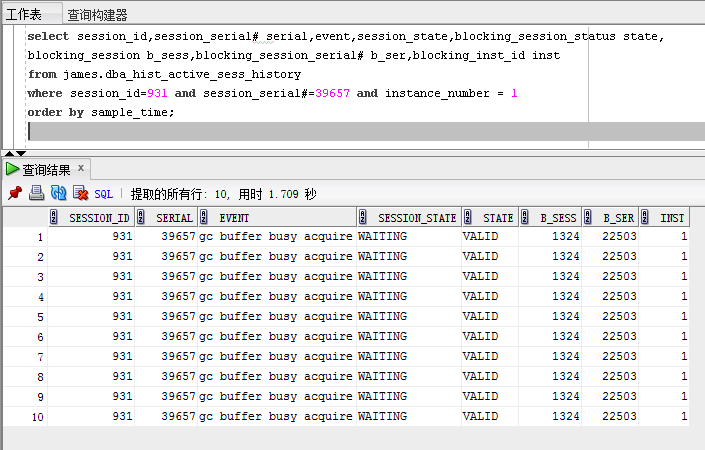Viewport: 705px width, 450px height.
Task: Click the delete row icon with red X
Action: pyautogui.click(x=80, y=193)
